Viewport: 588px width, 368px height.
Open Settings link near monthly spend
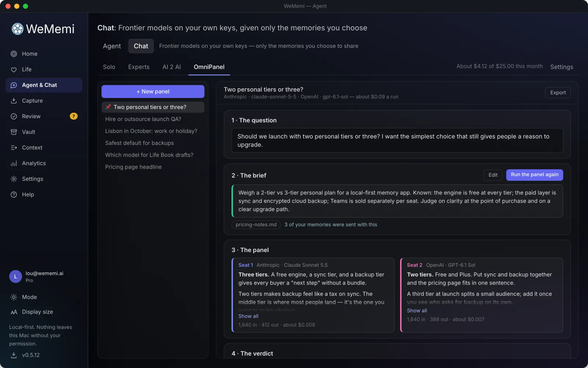click(x=562, y=67)
